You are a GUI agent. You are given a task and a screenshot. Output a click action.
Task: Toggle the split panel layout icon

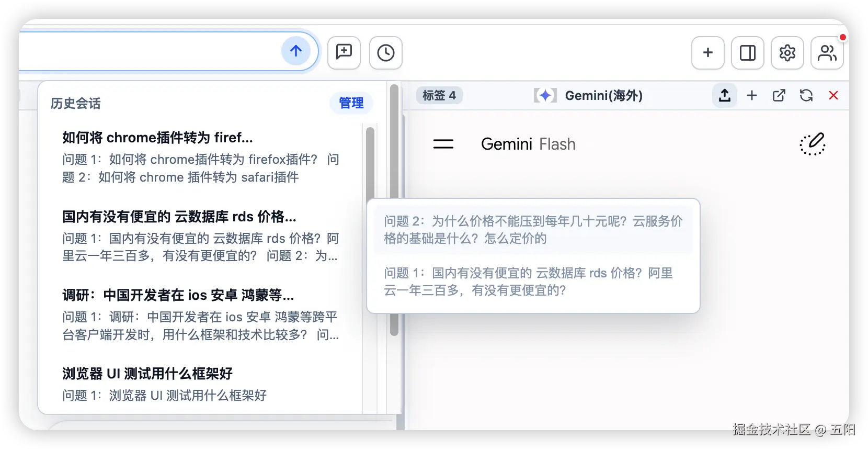pos(748,53)
